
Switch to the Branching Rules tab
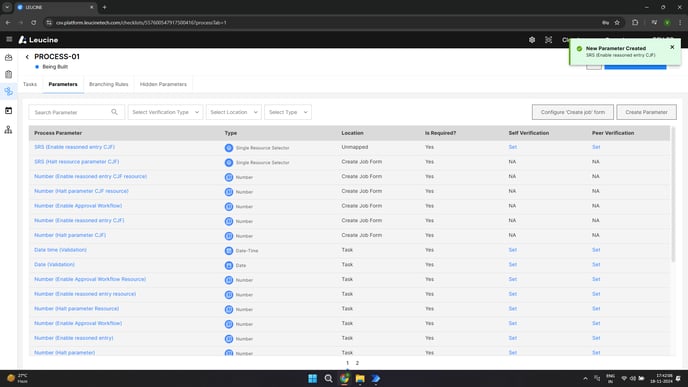click(108, 84)
